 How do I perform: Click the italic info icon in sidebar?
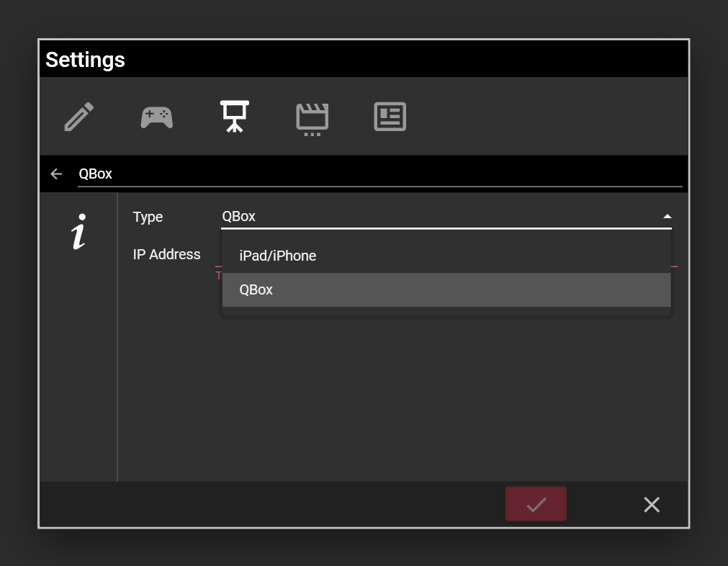coord(78,233)
